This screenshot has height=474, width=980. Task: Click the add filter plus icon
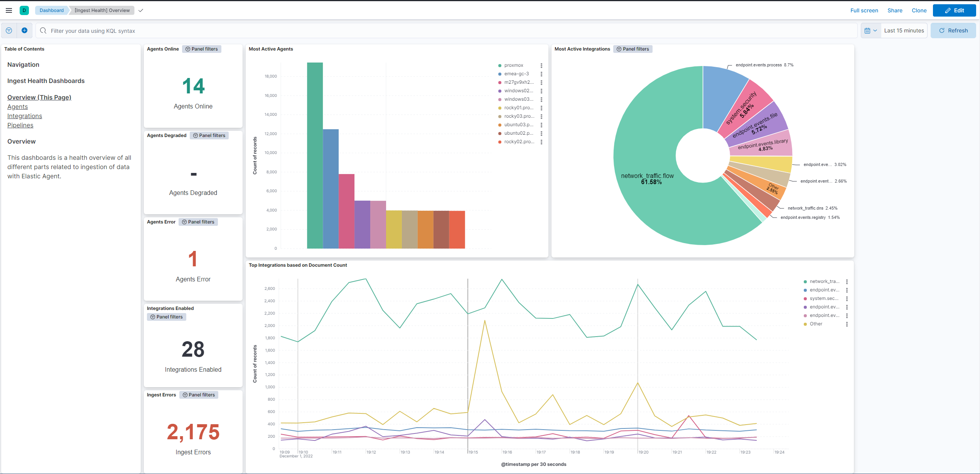(24, 30)
